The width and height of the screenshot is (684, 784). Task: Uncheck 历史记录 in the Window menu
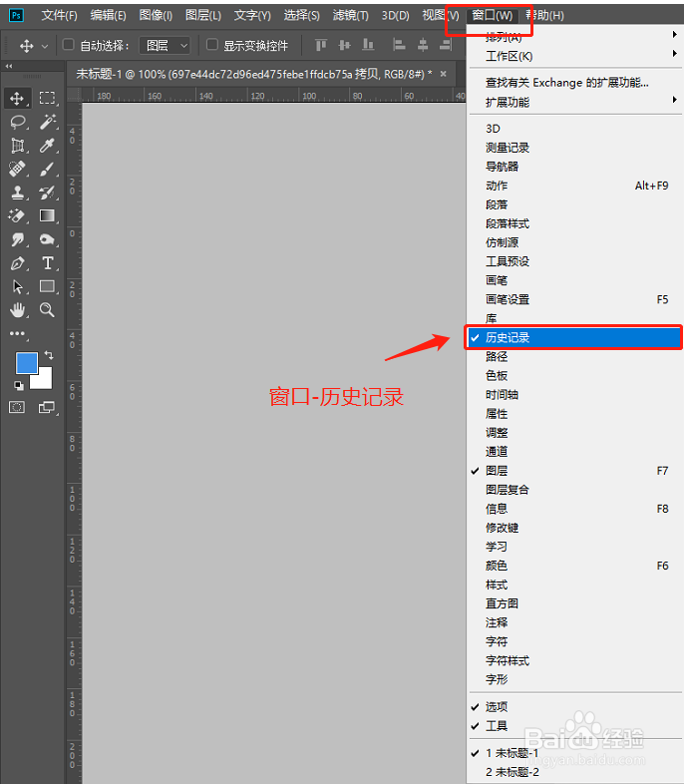573,337
